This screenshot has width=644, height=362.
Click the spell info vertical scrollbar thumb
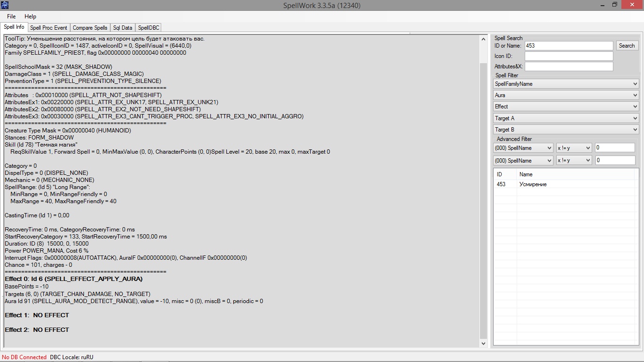point(483,200)
